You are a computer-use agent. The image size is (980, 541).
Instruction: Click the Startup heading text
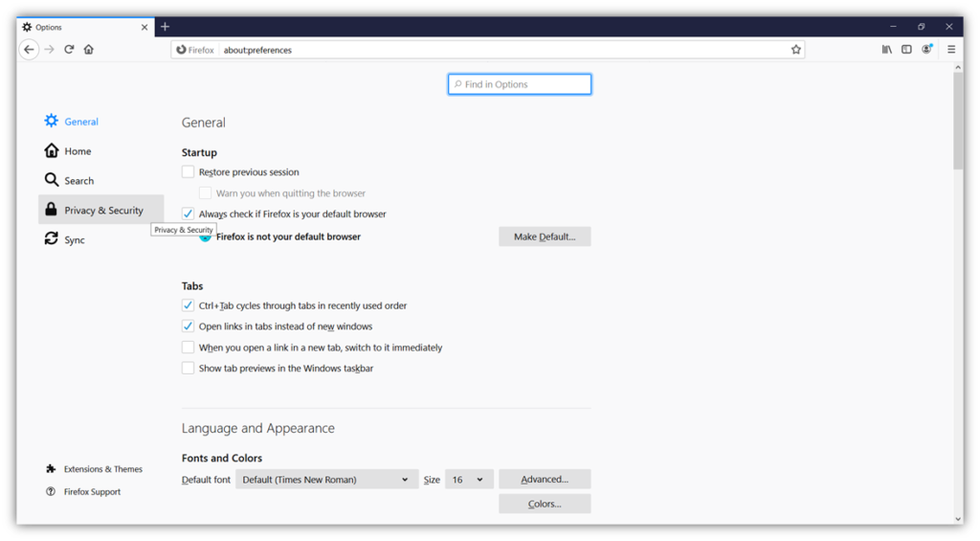(199, 152)
